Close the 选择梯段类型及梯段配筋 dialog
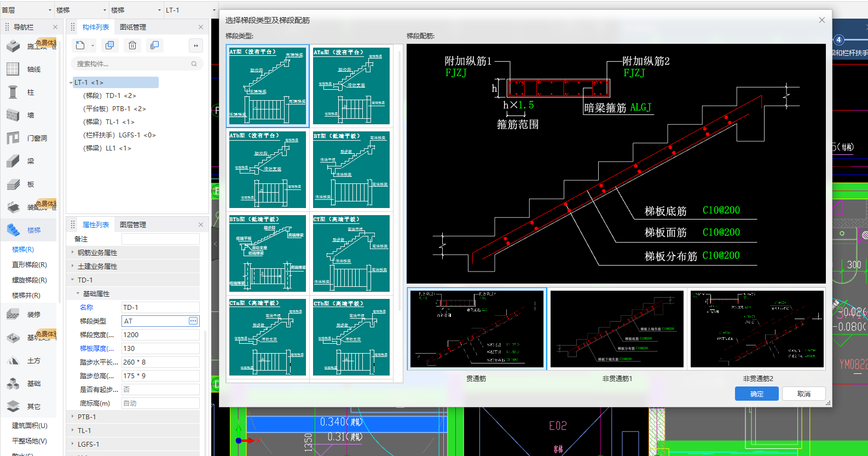868x456 pixels. pos(822,20)
